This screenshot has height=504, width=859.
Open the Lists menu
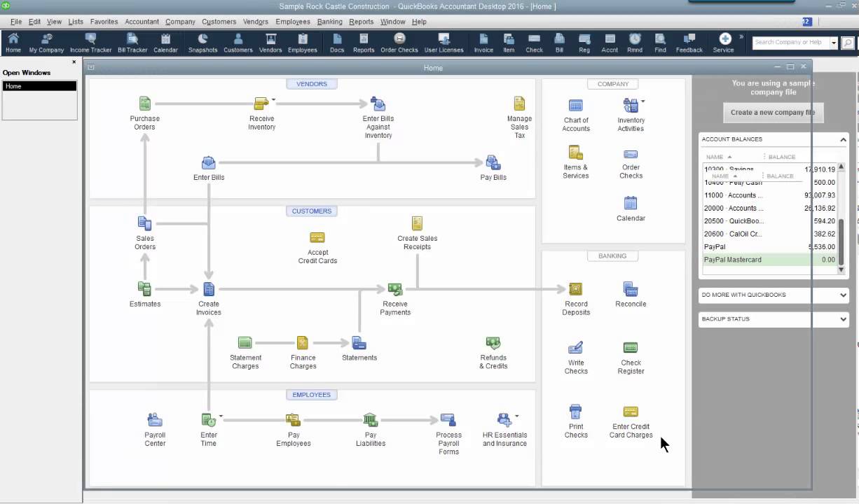76,22
